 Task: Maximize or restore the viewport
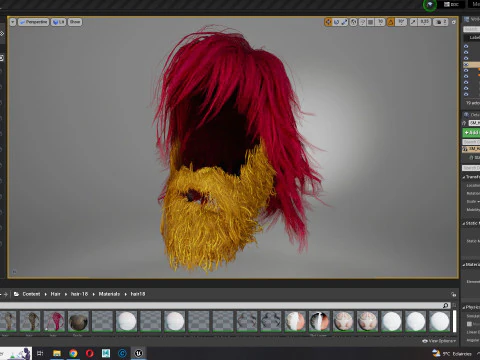453,22
